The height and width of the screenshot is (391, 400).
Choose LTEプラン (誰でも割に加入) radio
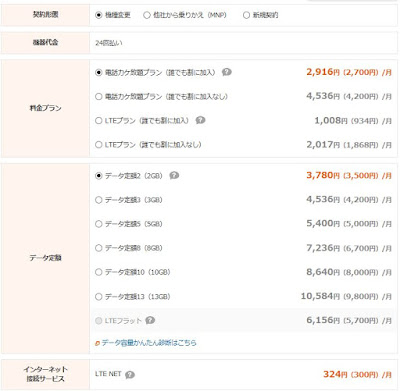[x=98, y=121]
